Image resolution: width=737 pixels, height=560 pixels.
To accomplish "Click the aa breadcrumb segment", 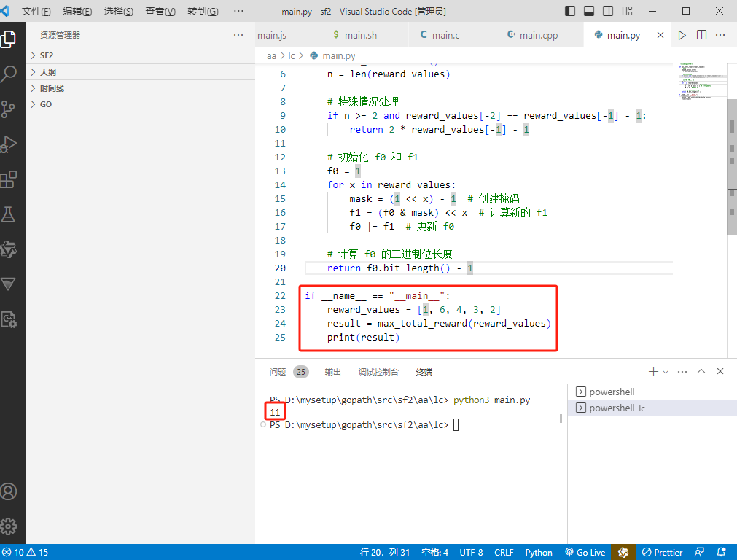I will click(x=271, y=56).
